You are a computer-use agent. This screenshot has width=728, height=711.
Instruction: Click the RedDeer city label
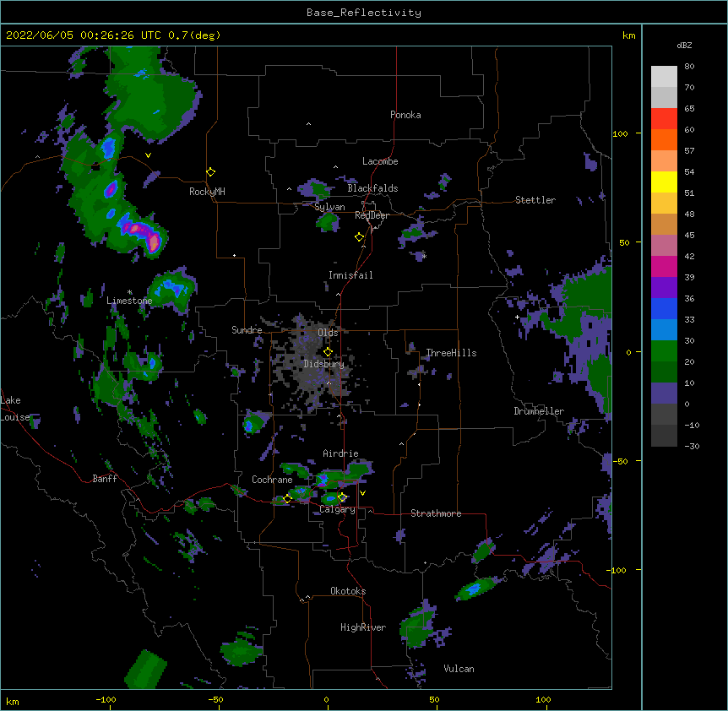pos(372,215)
